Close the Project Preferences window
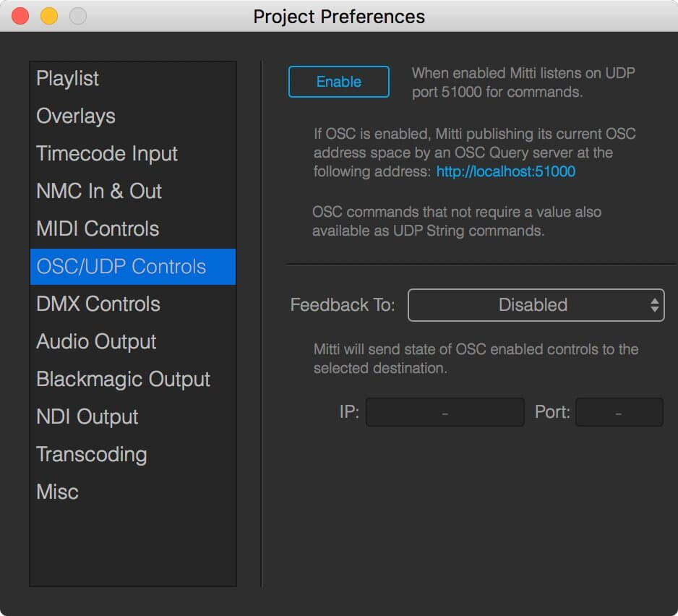Viewport: 678px width, 616px height. [x=20, y=17]
